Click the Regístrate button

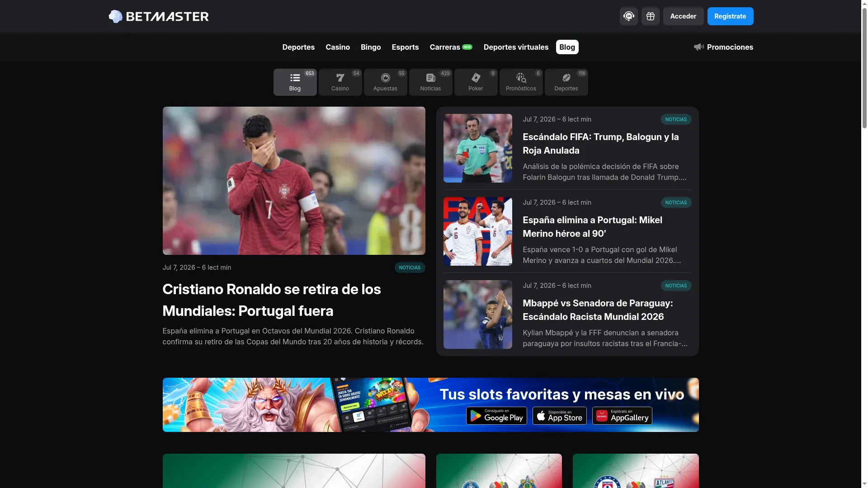(x=730, y=16)
